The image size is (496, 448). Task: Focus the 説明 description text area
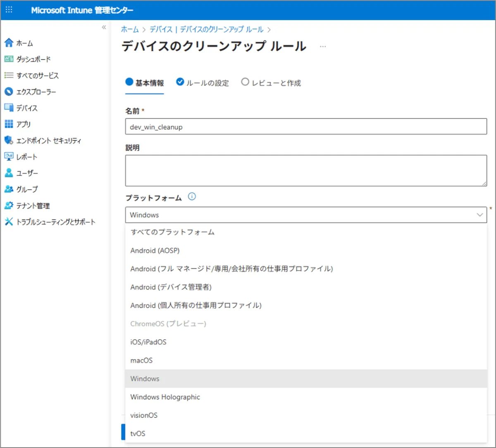pos(306,170)
